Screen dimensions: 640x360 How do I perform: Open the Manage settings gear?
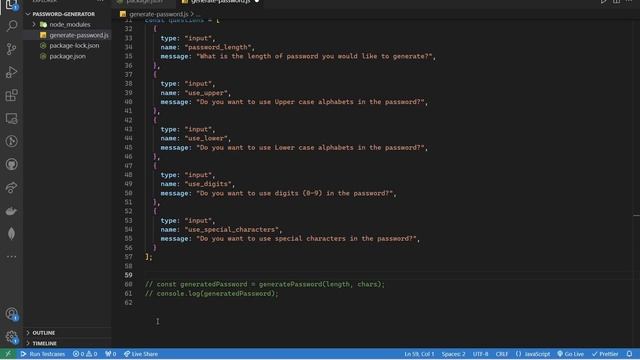(x=11, y=337)
